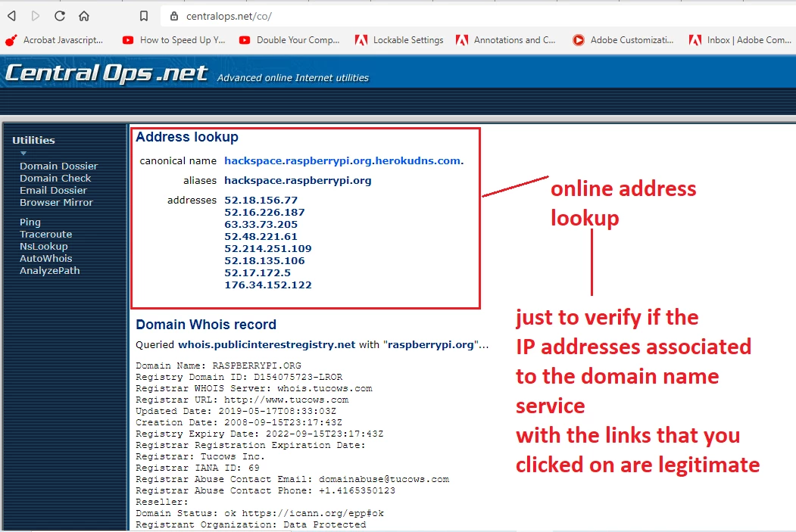Open Acrobat Javascript bookmark
The width and height of the screenshot is (796, 532).
pyautogui.click(x=54, y=40)
